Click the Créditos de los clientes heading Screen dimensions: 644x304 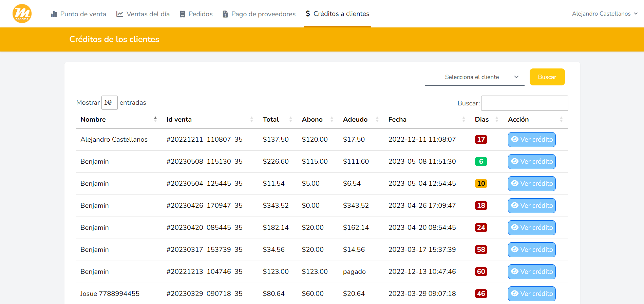[x=114, y=39]
